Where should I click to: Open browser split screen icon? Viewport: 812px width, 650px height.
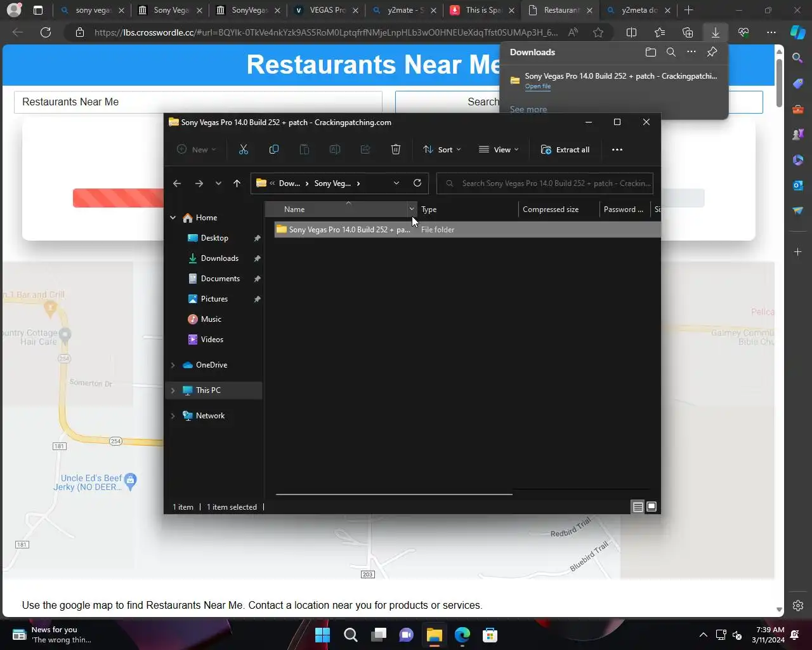[x=632, y=32]
